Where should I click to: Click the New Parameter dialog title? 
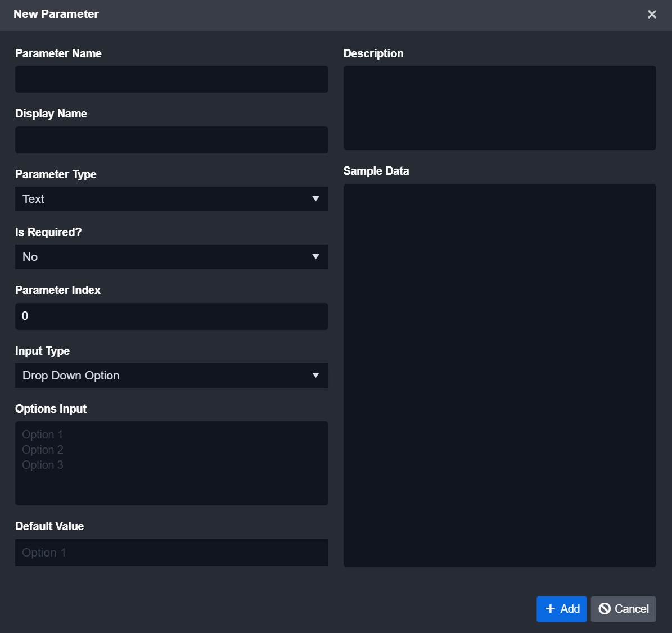pyautogui.click(x=56, y=15)
